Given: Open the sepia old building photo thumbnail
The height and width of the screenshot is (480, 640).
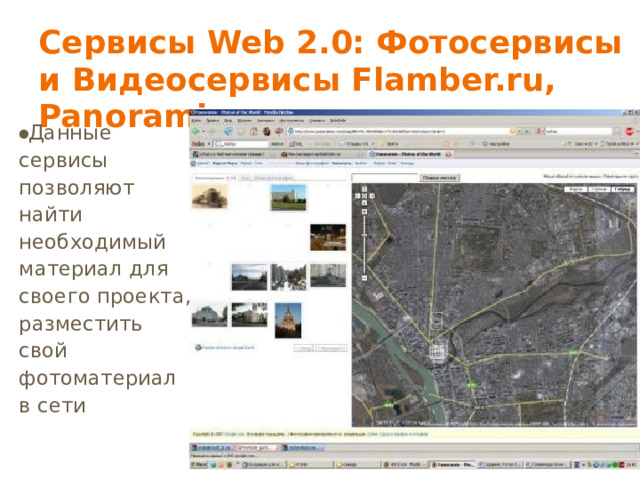Looking at the screenshot, I should 210,196.
